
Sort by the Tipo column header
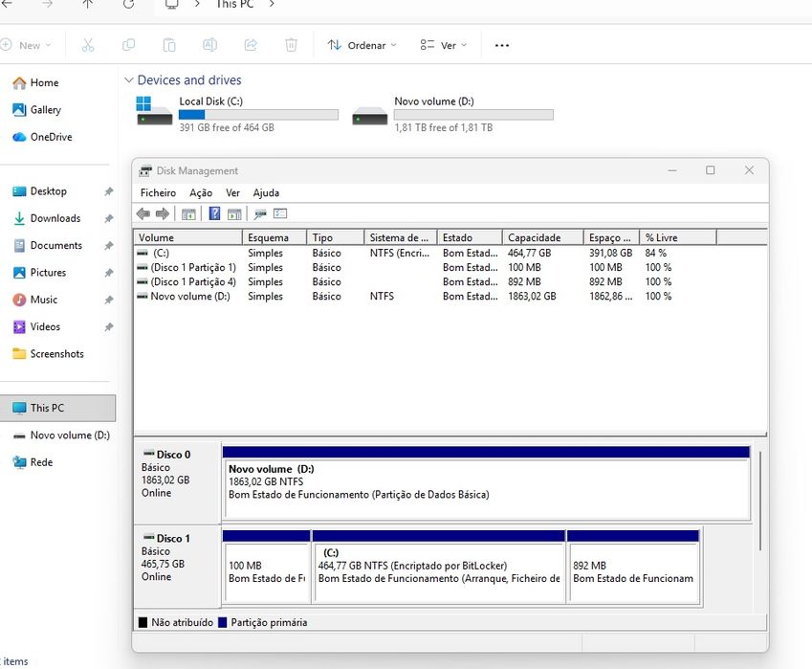click(336, 237)
